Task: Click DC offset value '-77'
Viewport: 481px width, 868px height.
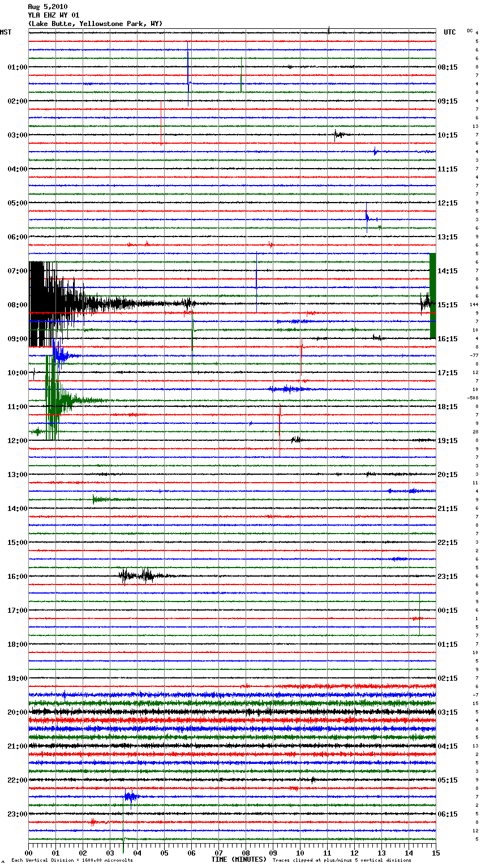Action: 474,355
